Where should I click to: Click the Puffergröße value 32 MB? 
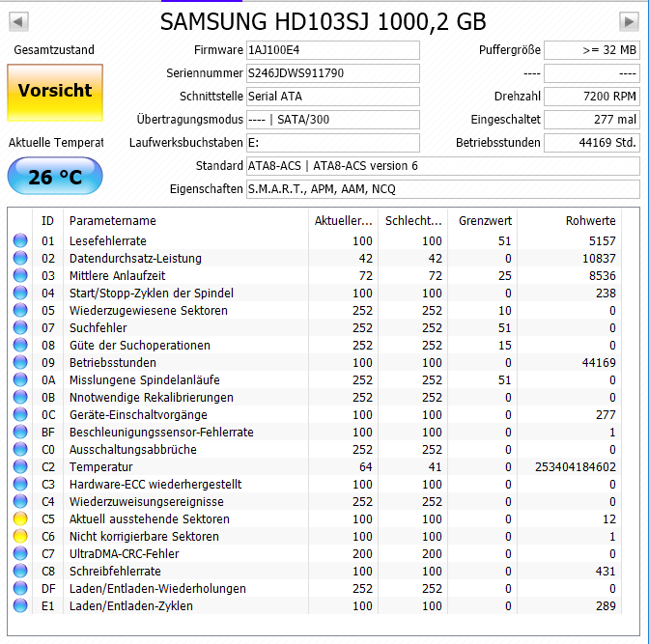click(592, 50)
